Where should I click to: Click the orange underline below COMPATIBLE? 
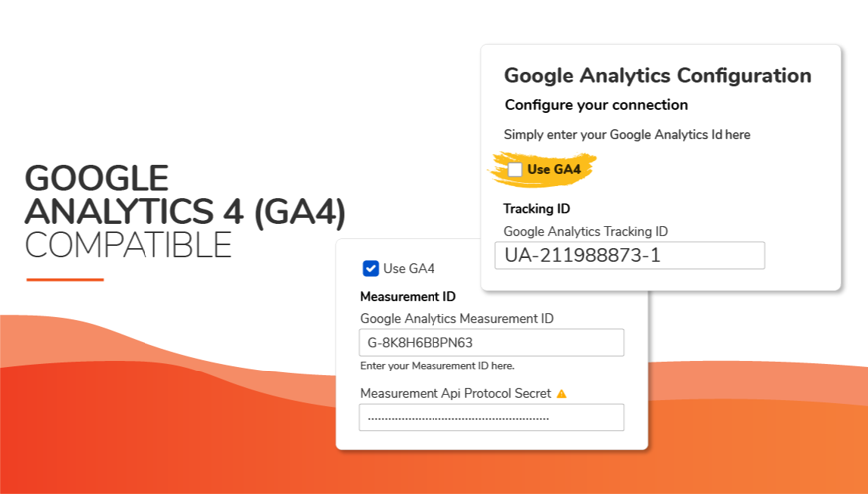65,279
